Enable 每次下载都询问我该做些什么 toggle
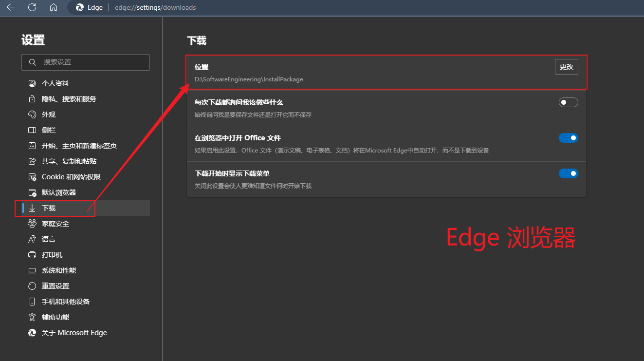Viewport: 644px width, 361px height. 568,102
